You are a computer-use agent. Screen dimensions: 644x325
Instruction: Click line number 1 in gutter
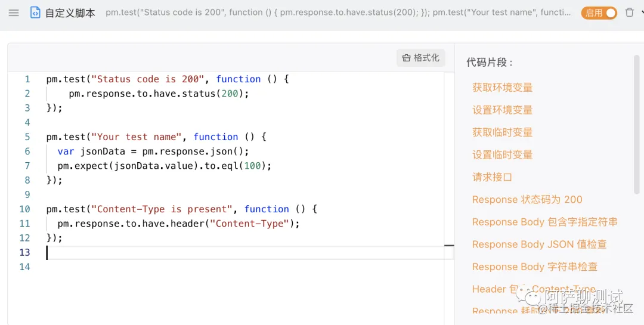[x=27, y=79]
